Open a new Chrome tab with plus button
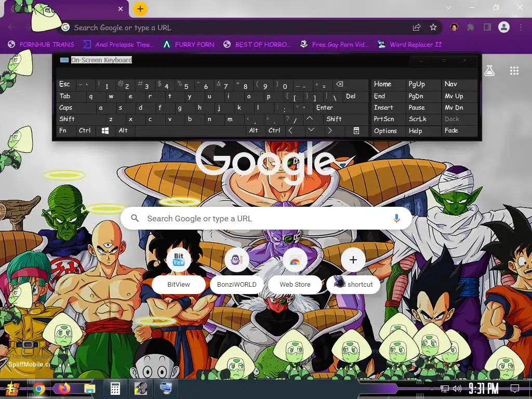 140,9
